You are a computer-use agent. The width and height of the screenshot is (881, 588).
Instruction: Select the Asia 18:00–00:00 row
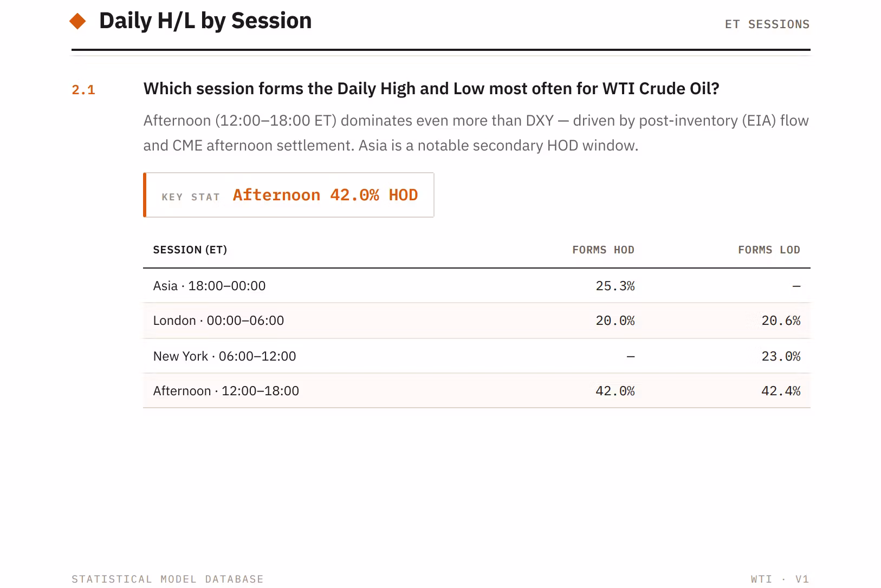pos(477,286)
